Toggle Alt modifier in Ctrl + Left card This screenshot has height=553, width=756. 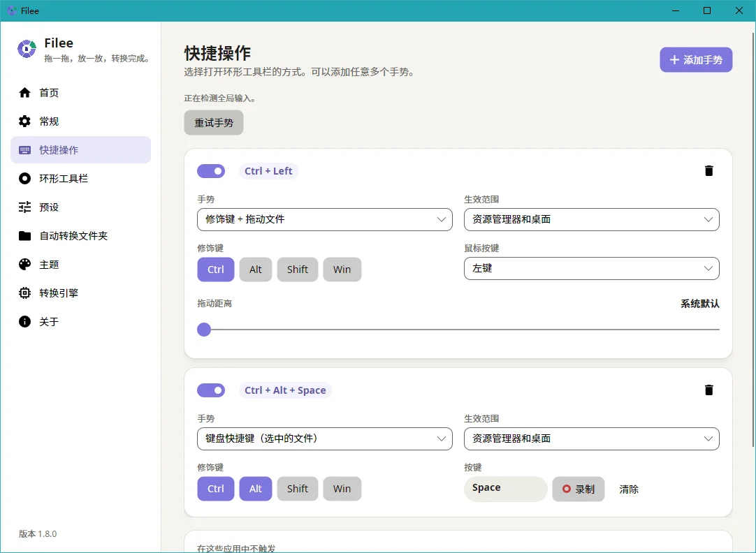tap(256, 270)
